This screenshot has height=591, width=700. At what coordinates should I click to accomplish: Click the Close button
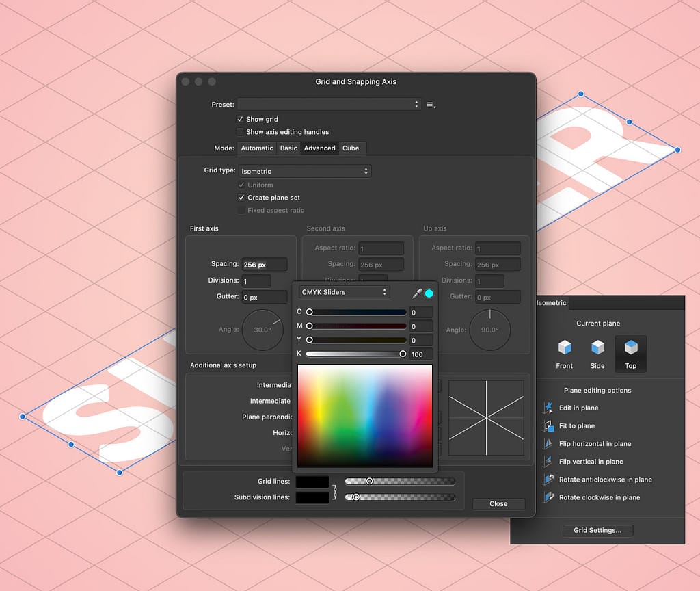(x=498, y=504)
